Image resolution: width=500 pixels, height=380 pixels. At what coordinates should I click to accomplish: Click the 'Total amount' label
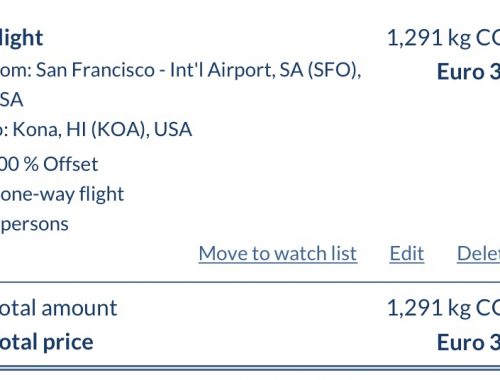click(x=58, y=308)
